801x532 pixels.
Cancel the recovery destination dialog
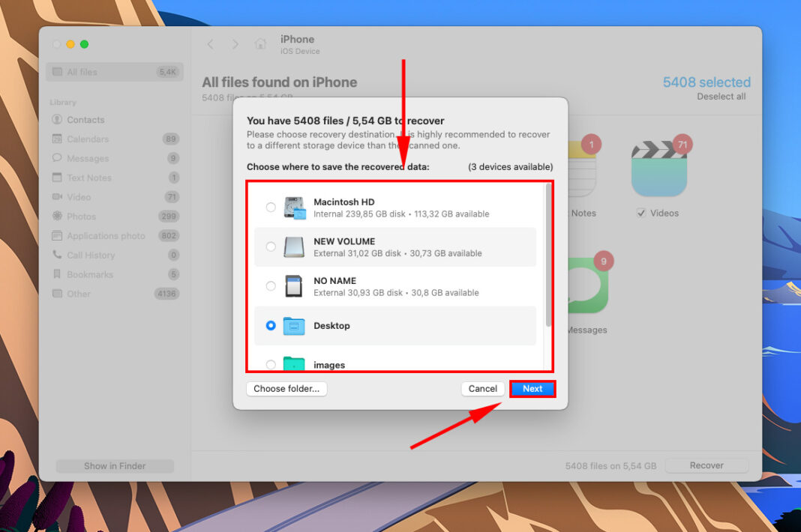[482, 389]
